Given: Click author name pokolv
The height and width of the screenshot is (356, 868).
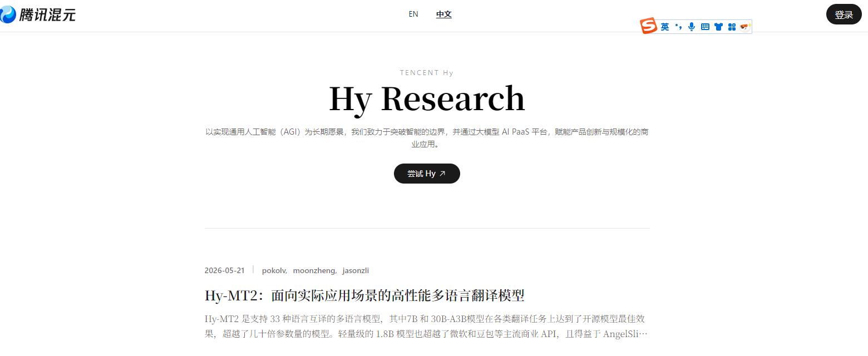Looking at the screenshot, I should pos(273,270).
